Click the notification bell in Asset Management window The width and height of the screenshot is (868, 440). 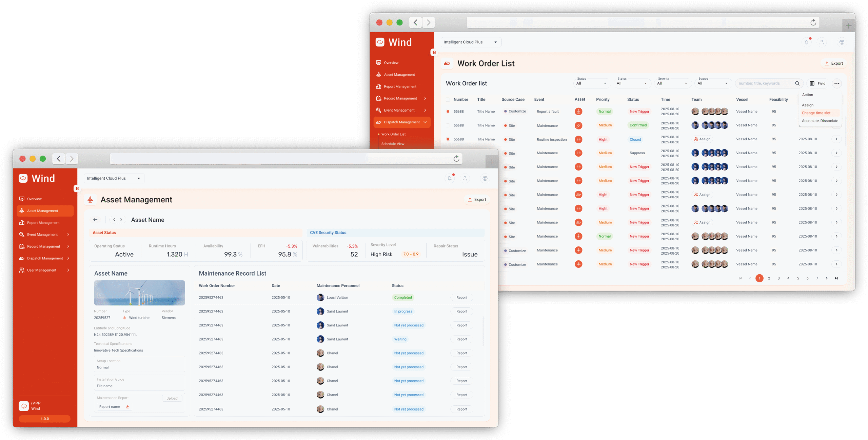pyautogui.click(x=450, y=178)
